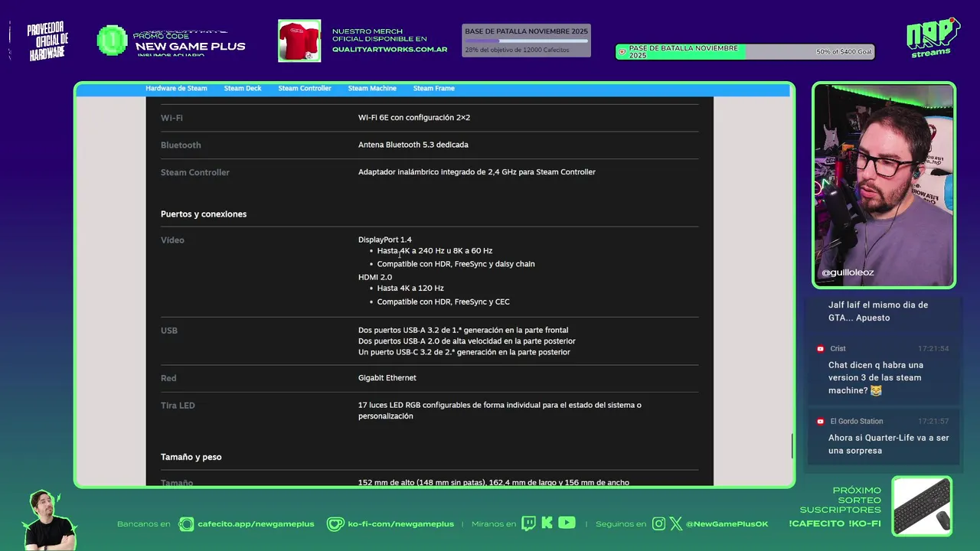Click the HDMI 2.0 text

pos(375,277)
